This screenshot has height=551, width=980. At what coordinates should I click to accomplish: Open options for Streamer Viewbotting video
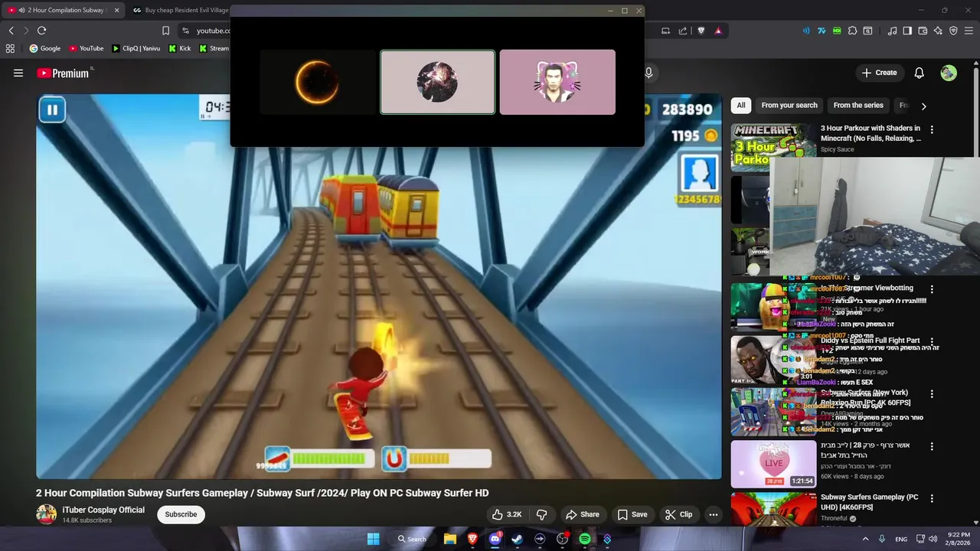932,289
